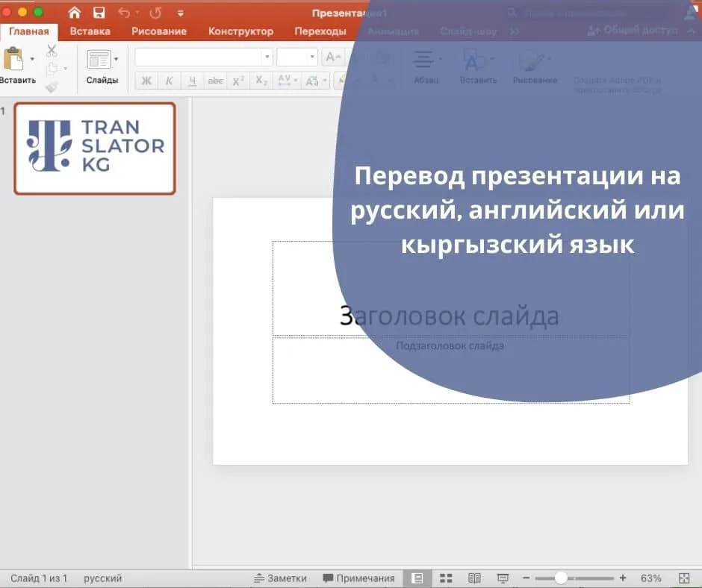Toggle strikethrough formatting (abc)
This screenshot has width=702, height=588.
(x=215, y=81)
